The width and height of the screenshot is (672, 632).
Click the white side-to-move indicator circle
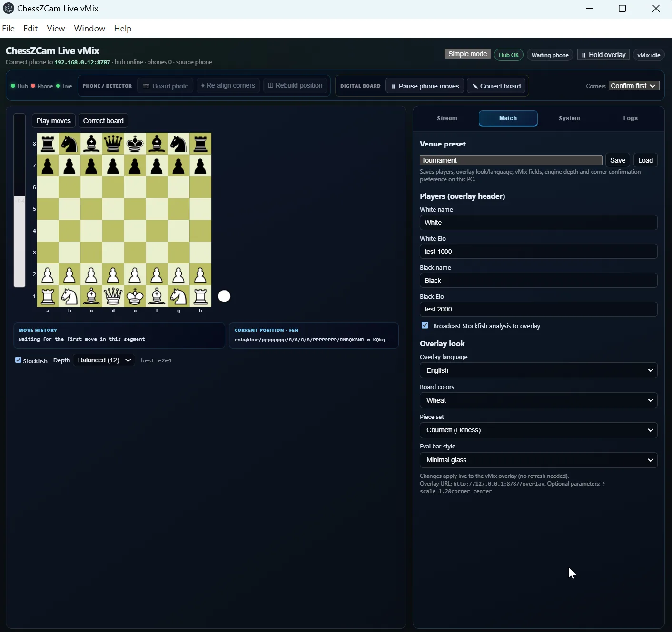[x=224, y=296]
